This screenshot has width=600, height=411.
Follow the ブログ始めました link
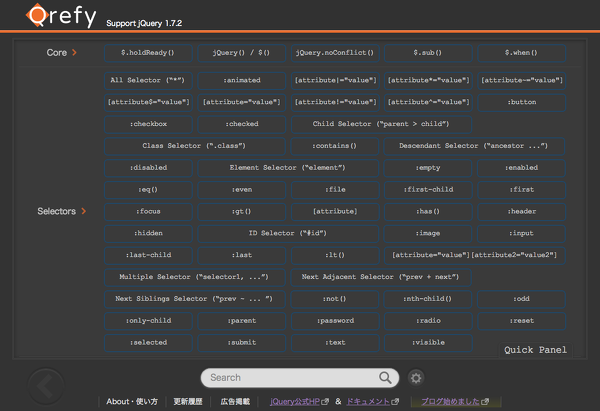point(455,401)
